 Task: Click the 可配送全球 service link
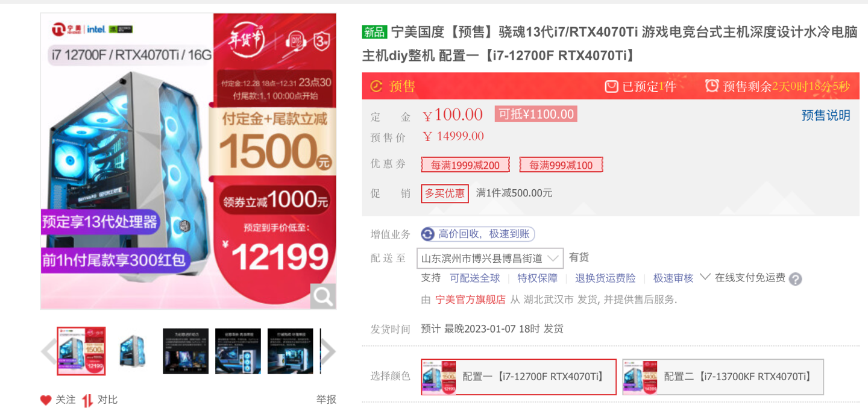[475, 278]
